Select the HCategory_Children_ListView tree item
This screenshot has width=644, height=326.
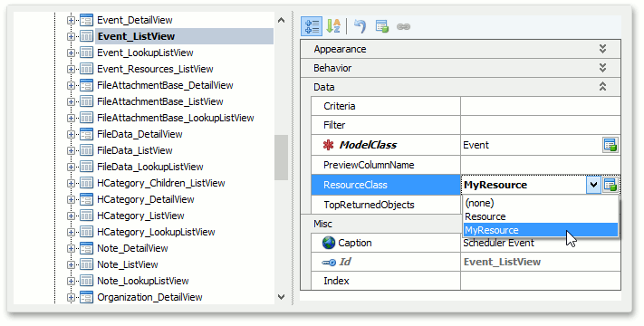pos(160,183)
